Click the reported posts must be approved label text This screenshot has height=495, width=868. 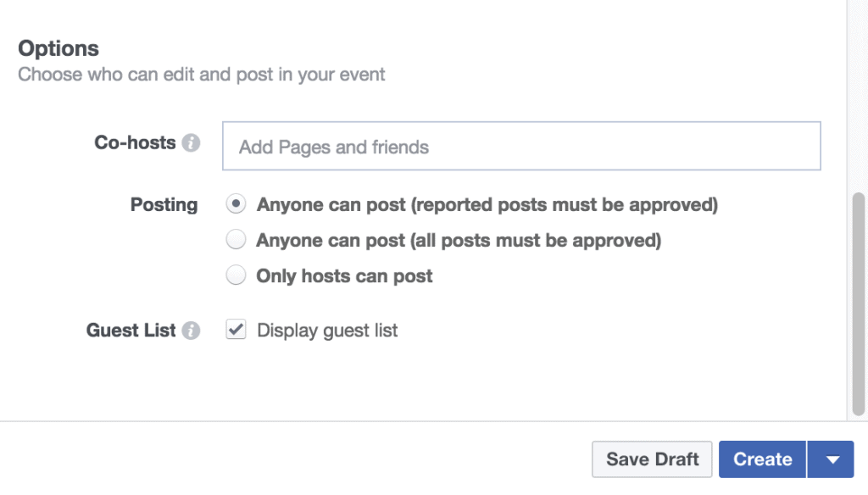click(487, 205)
